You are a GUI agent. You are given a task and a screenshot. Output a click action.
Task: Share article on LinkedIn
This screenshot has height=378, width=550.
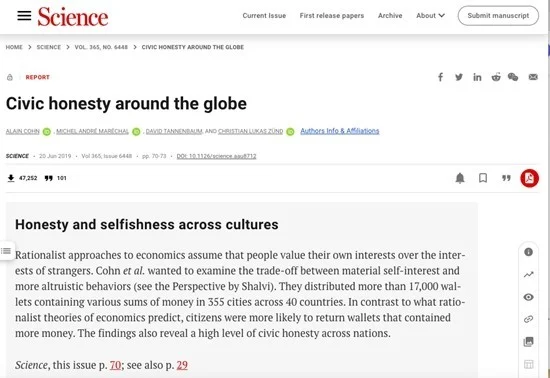pos(477,77)
